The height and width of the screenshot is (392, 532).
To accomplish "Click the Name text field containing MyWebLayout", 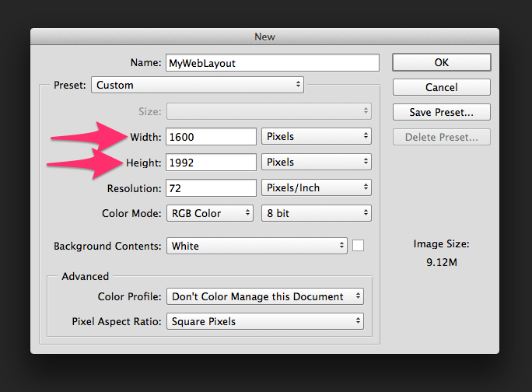I will tap(271, 63).
